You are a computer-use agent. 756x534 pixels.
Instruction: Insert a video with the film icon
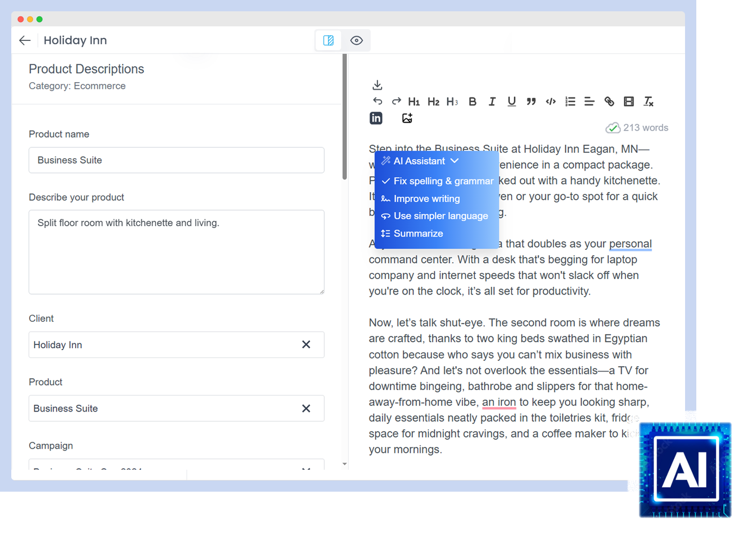click(x=629, y=101)
